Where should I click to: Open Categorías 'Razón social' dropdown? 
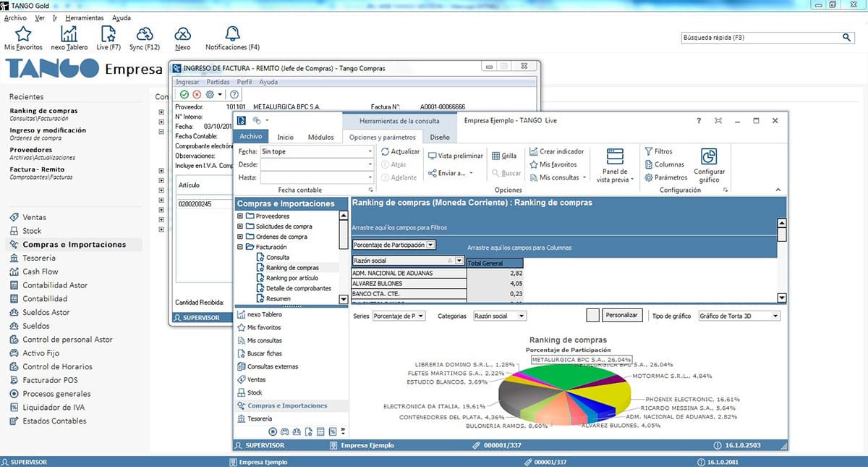[522, 316]
